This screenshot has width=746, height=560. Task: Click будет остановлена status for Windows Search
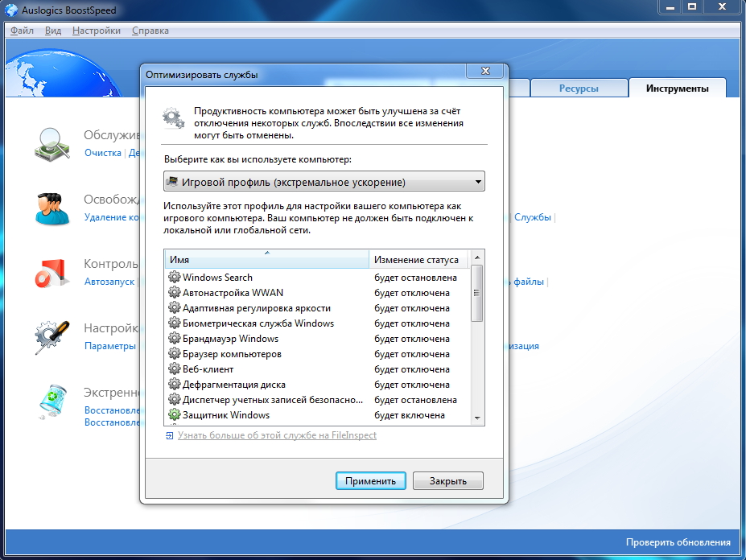(x=415, y=277)
